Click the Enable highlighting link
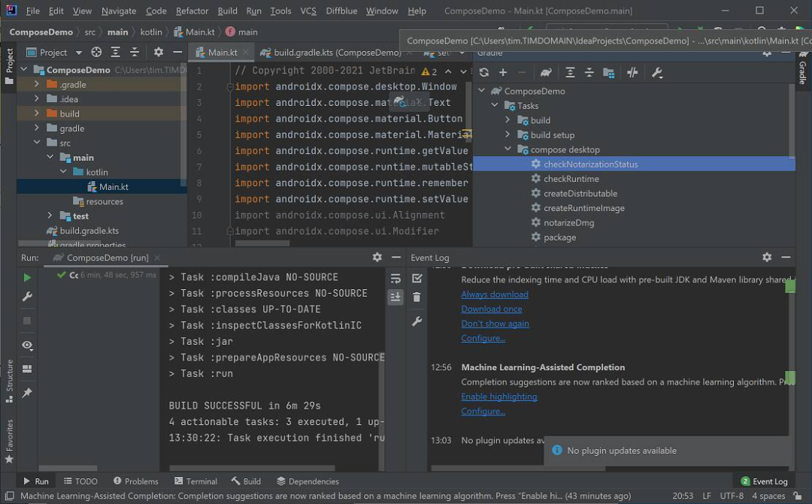The height and width of the screenshot is (504, 812). point(498,396)
